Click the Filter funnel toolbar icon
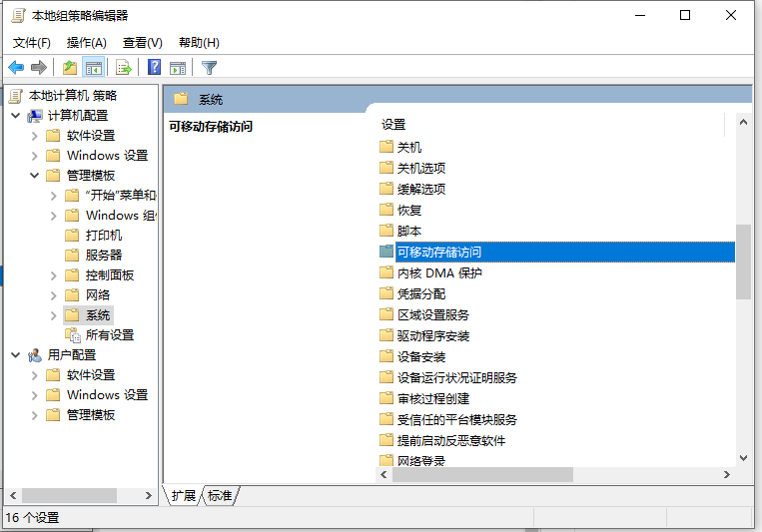The width and height of the screenshot is (762, 532). (209, 68)
